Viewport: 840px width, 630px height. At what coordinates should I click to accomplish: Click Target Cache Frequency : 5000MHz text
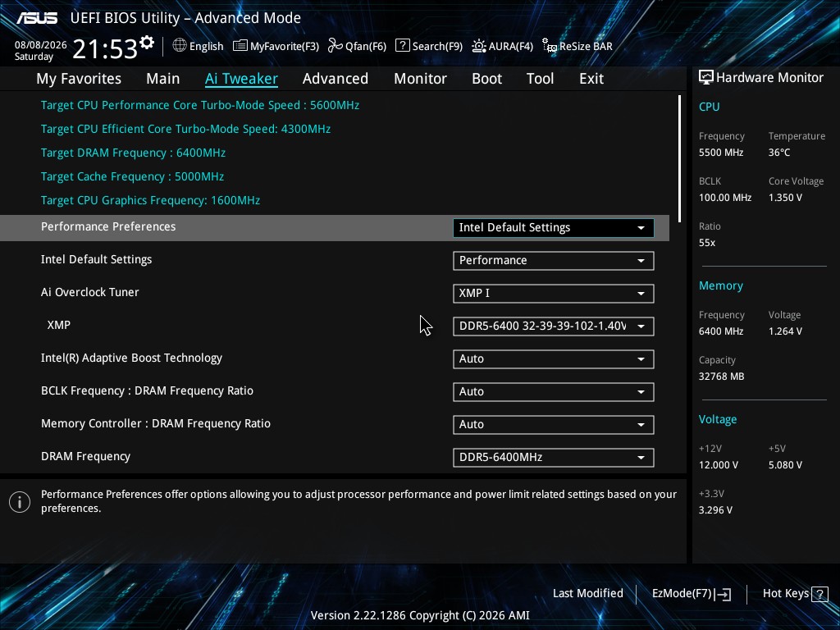[x=132, y=177]
